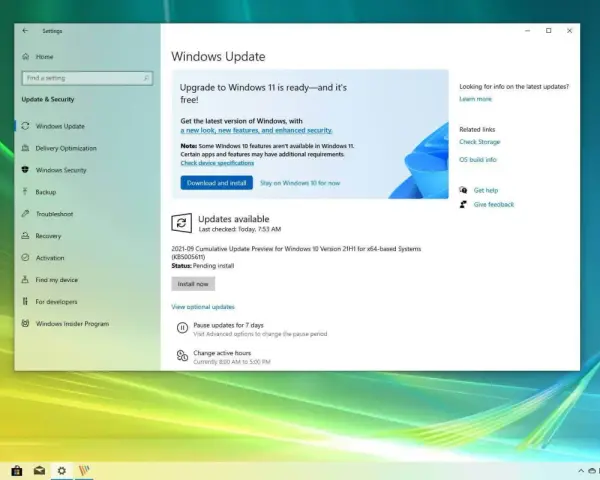Screen dimensions: 600x480
Task: Click Learn more link
Action: tap(475, 99)
